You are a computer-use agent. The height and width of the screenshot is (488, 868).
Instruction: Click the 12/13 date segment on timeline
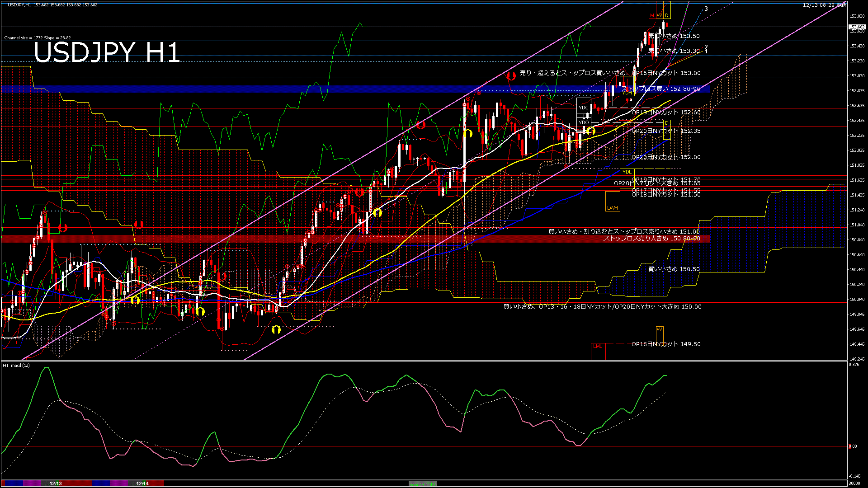point(56,483)
